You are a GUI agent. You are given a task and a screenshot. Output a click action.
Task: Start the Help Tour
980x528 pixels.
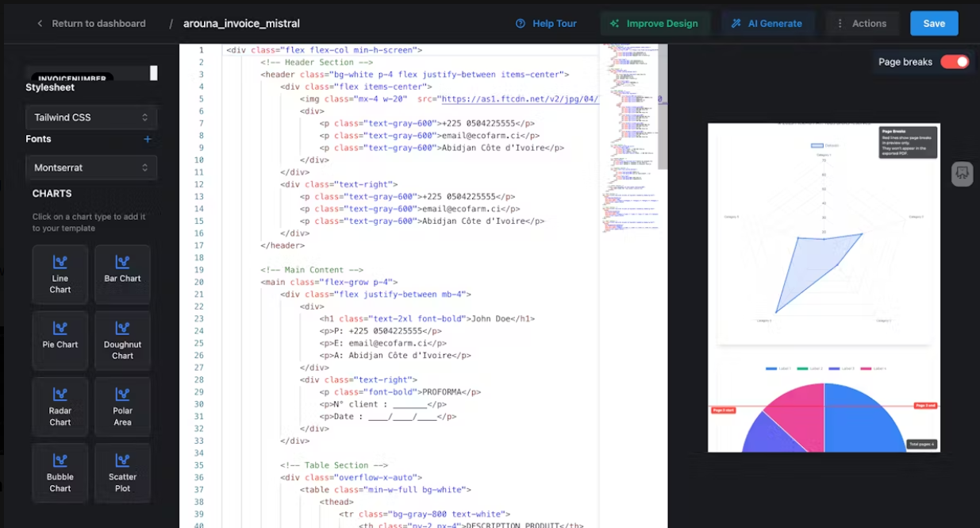pos(546,24)
